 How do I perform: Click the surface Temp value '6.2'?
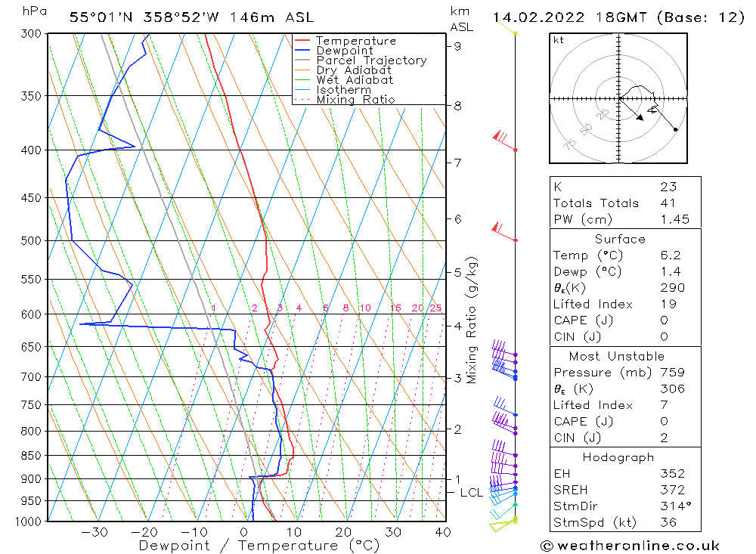coord(671,255)
